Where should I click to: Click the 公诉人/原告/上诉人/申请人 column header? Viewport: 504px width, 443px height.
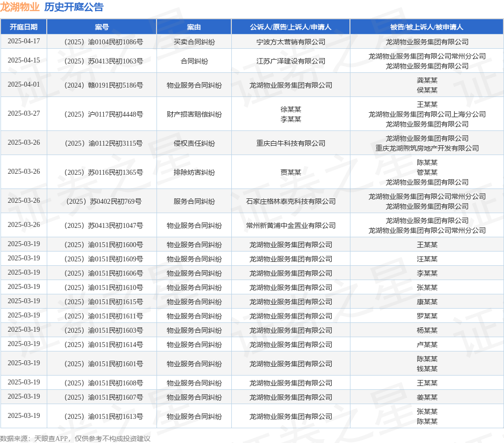point(290,27)
